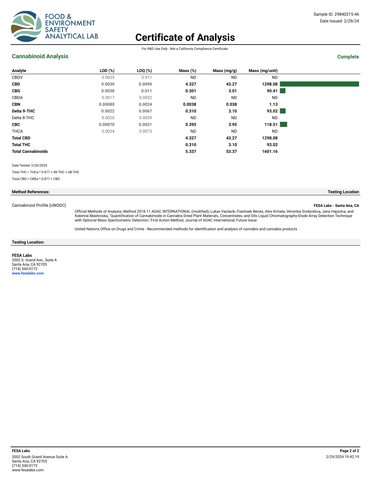Click the long green CBD bar
Screen dimensions: 371x480
[319, 84]
